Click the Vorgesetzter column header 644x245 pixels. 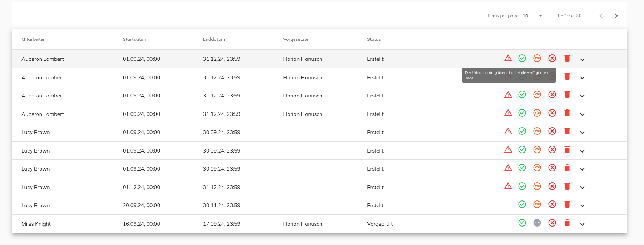pos(297,39)
